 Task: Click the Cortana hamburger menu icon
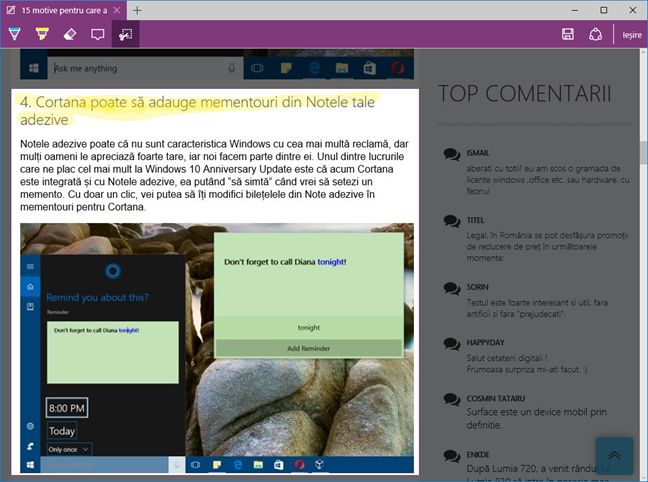pyautogui.click(x=30, y=267)
